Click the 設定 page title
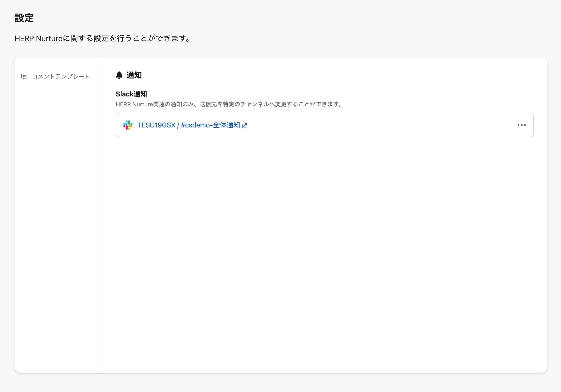Viewport: 561px width, 392px height. point(24,18)
